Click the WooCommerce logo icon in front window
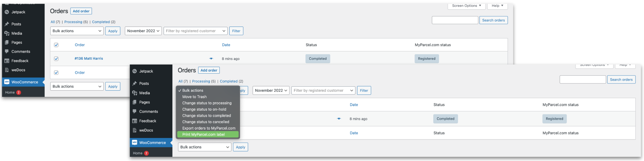 pos(135,143)
